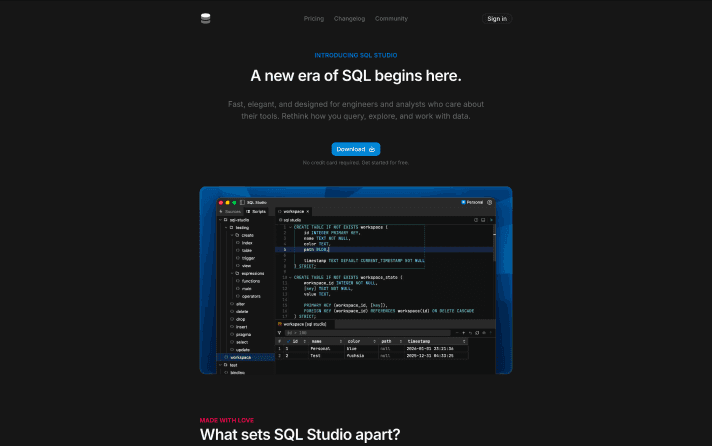Select the Scripts tab in the preview
712x446 pixels.
[x=256, y=212]
